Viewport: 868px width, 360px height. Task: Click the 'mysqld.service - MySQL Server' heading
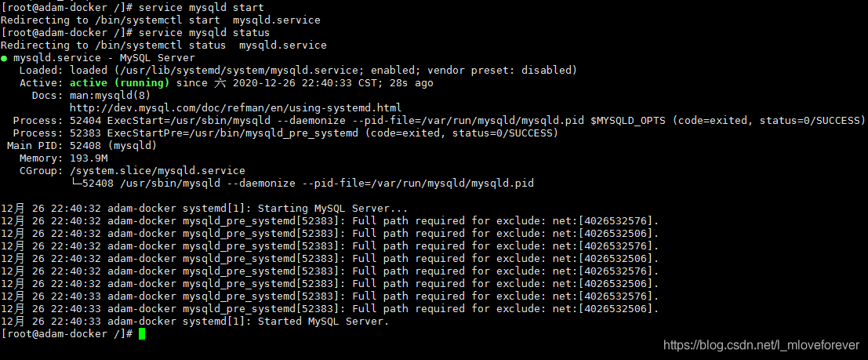(x=104, y=57)
